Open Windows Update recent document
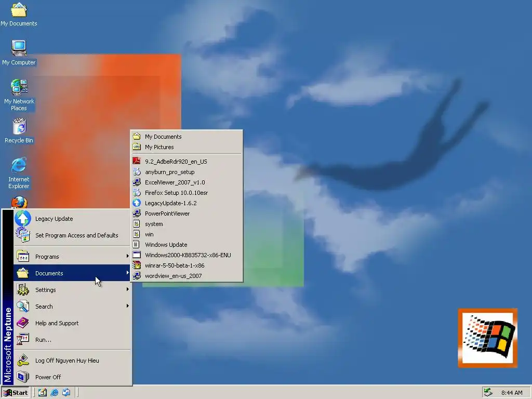The image size is (532, 399). tap(187, 245)
